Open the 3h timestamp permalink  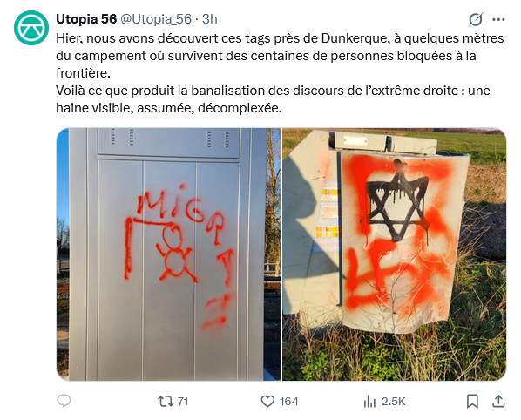coord(210,19)
